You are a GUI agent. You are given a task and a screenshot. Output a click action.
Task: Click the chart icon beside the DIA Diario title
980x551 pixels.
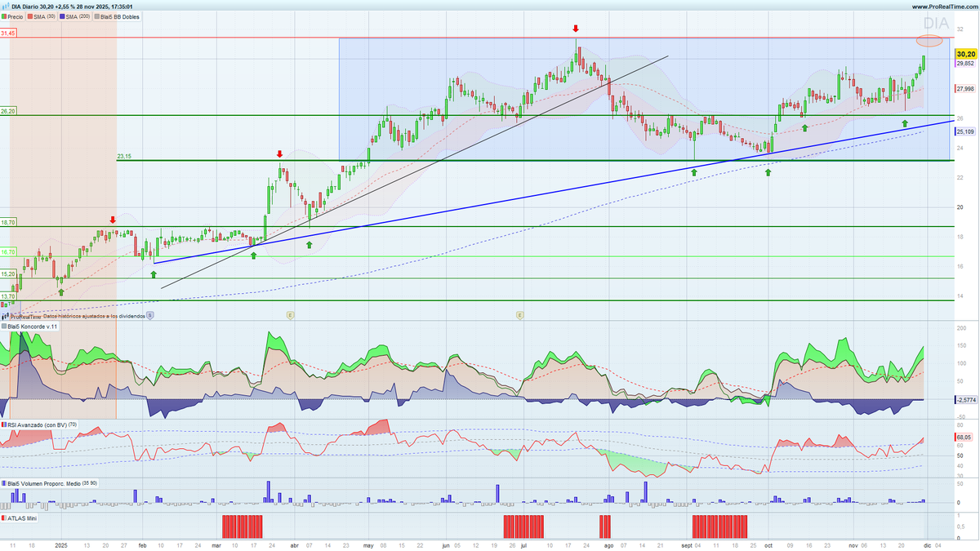[x=5, y=7]
